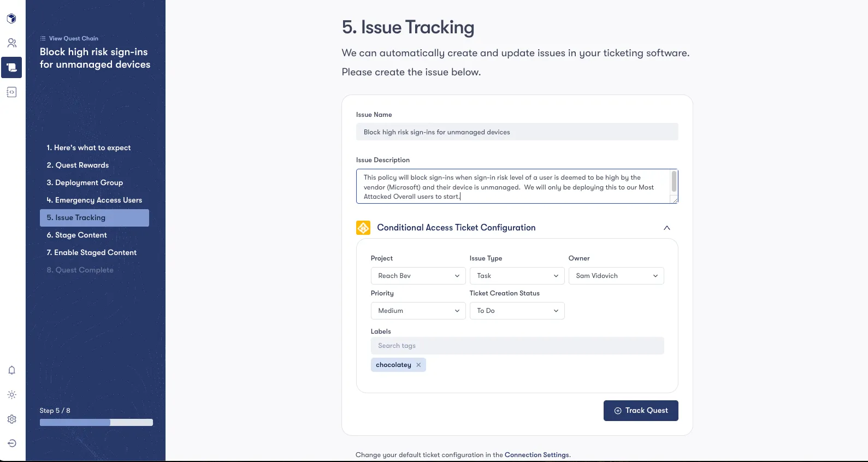
Task: Open Ticket Creation Status dropdown showing To Do
Action: (517, 311)
